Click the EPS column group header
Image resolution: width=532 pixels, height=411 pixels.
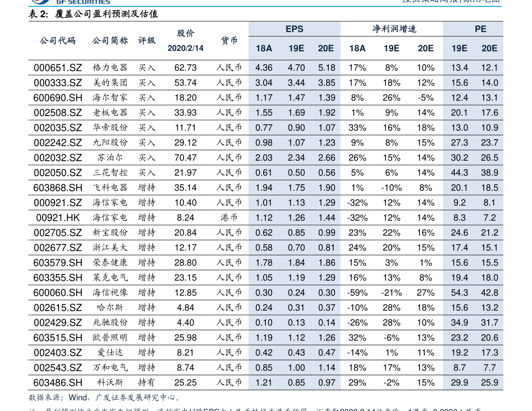[x=294, y=29]
